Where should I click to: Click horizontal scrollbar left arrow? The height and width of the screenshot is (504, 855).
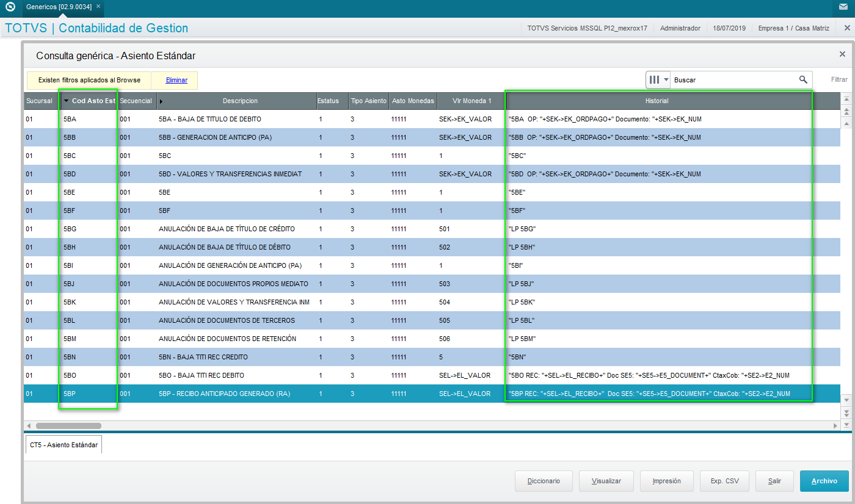click(29, 425)
